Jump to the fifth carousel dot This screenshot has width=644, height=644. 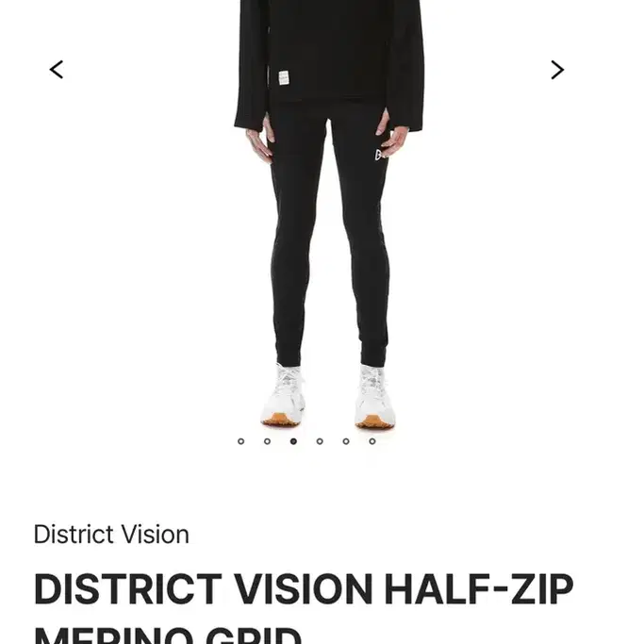click(x=346, y=441)
